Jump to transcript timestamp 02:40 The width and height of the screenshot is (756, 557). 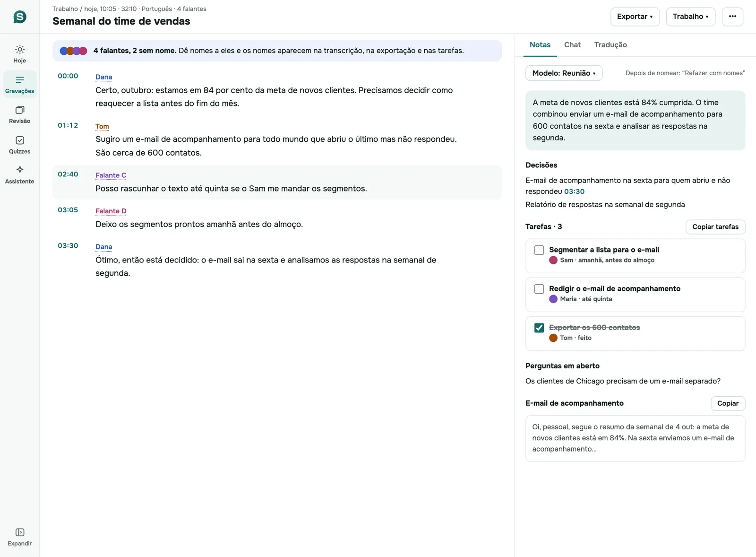tap(68, 174)
